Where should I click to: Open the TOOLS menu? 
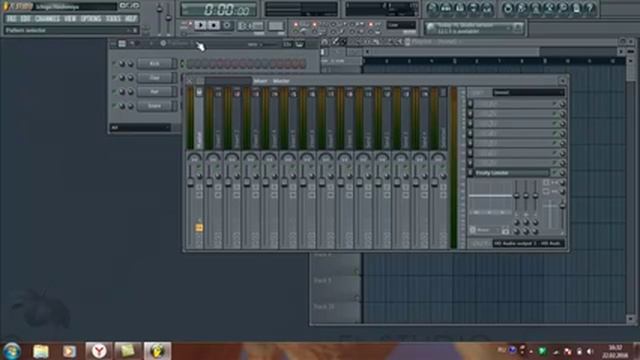click(x=113, y=19)
